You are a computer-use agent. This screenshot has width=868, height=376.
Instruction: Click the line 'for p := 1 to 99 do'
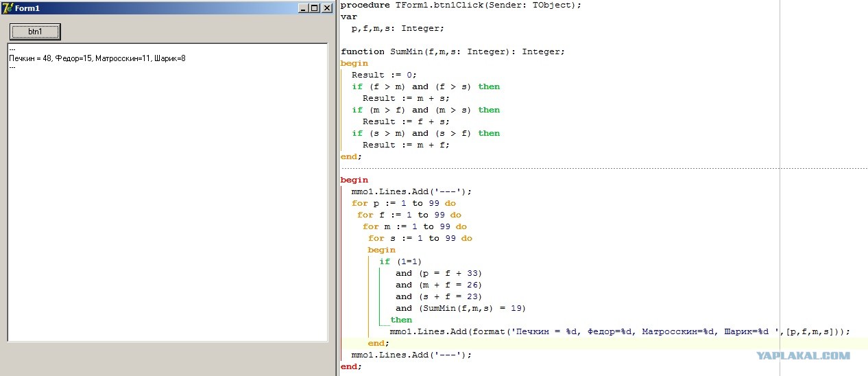(404, 203)
